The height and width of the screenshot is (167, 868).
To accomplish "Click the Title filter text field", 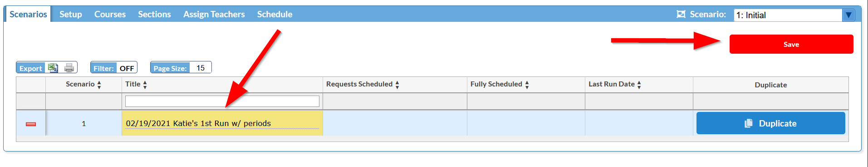I will tap(222, 101).
